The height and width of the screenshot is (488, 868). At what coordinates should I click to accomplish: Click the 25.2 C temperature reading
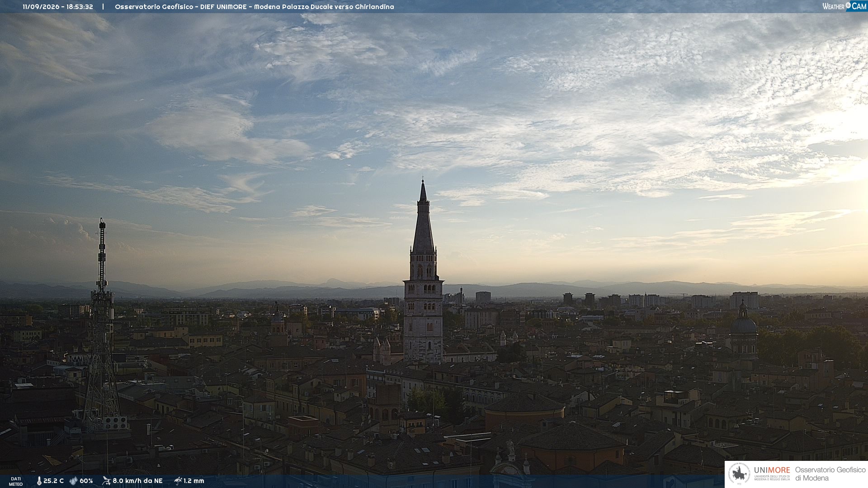click(53, 481)
